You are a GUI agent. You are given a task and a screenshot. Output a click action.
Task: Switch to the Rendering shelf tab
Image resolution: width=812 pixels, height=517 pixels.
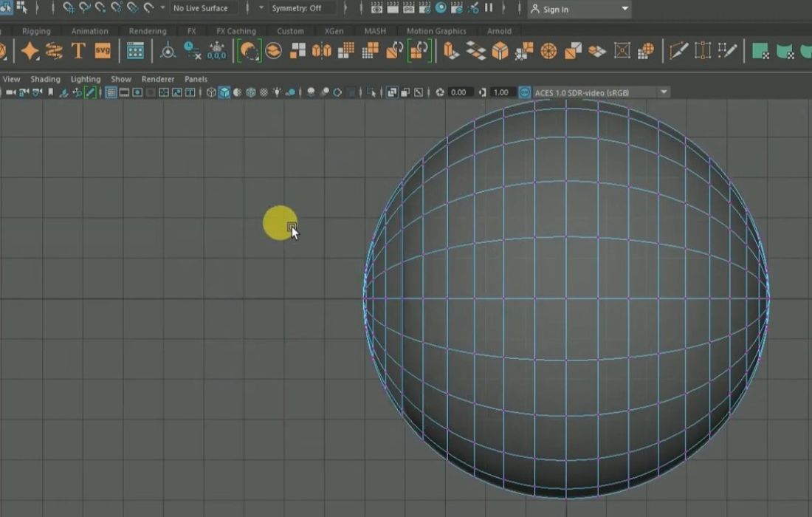pyautogui.click(x=148, y=31)
